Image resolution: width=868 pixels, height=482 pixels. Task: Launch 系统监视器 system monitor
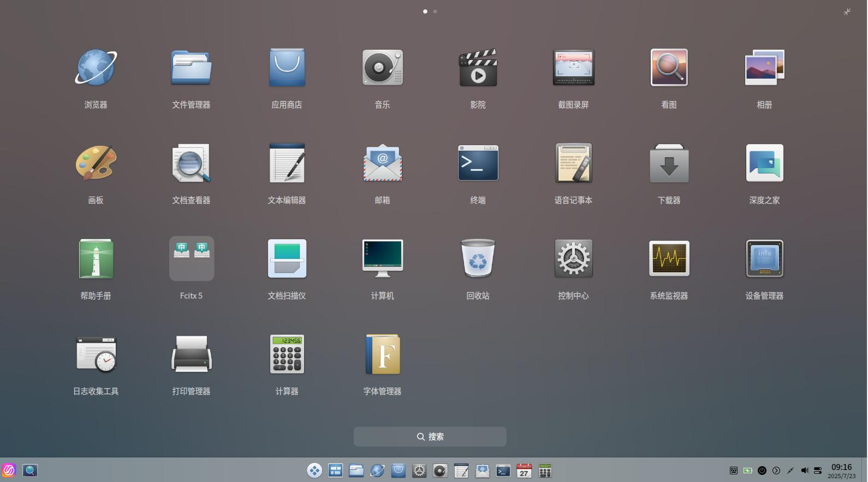[669, 259]
